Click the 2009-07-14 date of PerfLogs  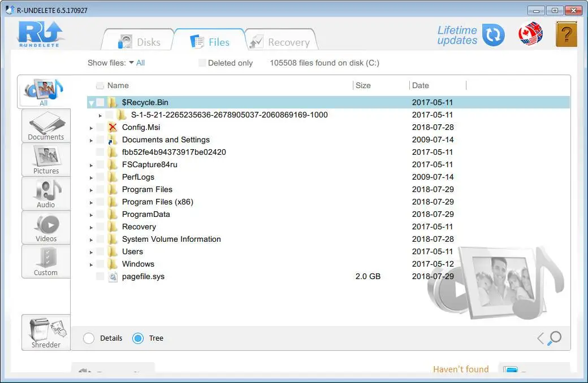click(433, 177)
